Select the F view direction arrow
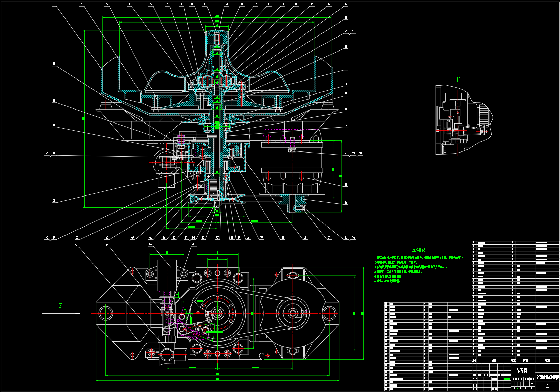 (61, 313)
